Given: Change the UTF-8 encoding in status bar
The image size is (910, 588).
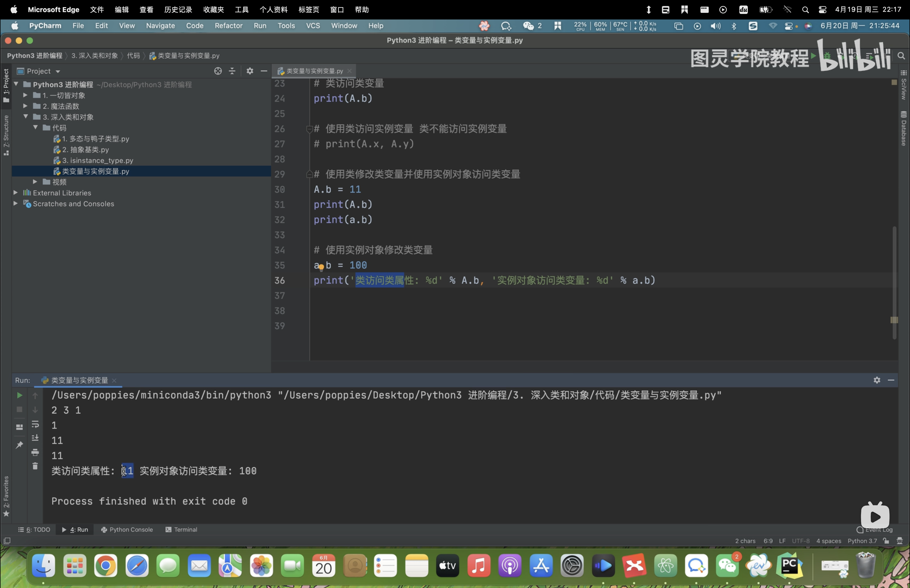Looking at the screenshot, I should [800, 541].
